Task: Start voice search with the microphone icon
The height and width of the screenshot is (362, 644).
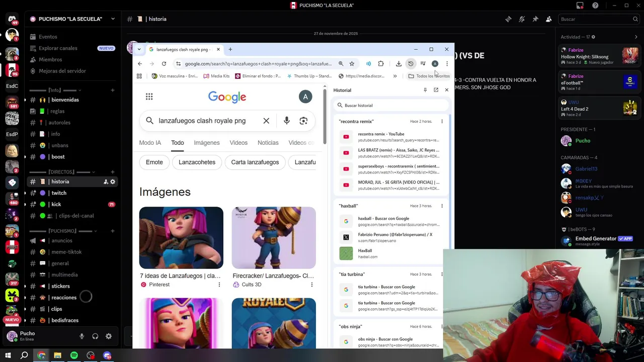Action: click(287, 121)
